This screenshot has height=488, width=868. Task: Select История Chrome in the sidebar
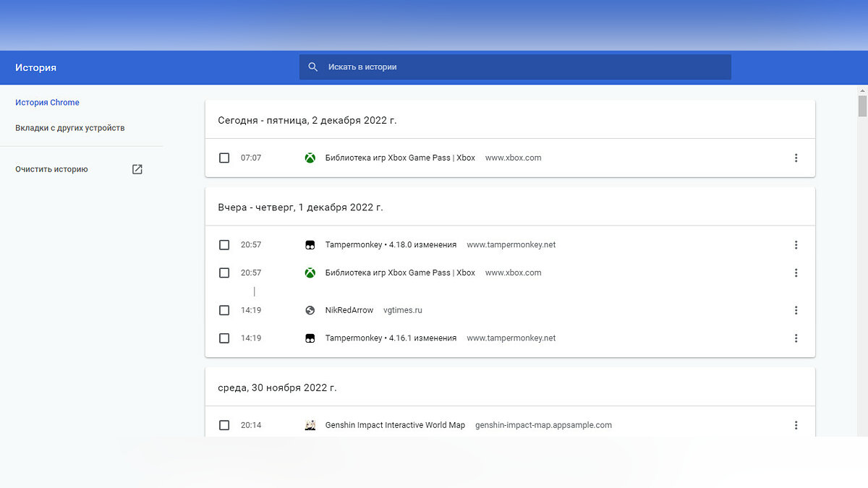tap(47, 103)
